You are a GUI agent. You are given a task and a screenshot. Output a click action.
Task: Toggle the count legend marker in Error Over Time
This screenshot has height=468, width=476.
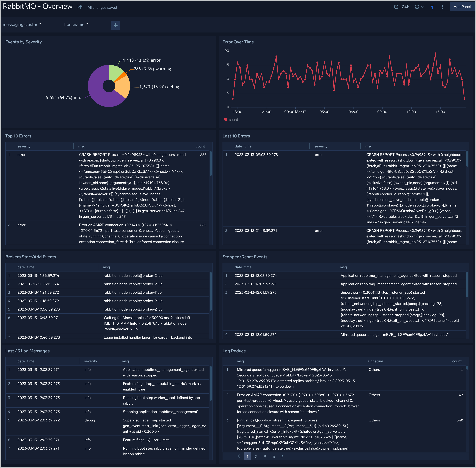225,119
